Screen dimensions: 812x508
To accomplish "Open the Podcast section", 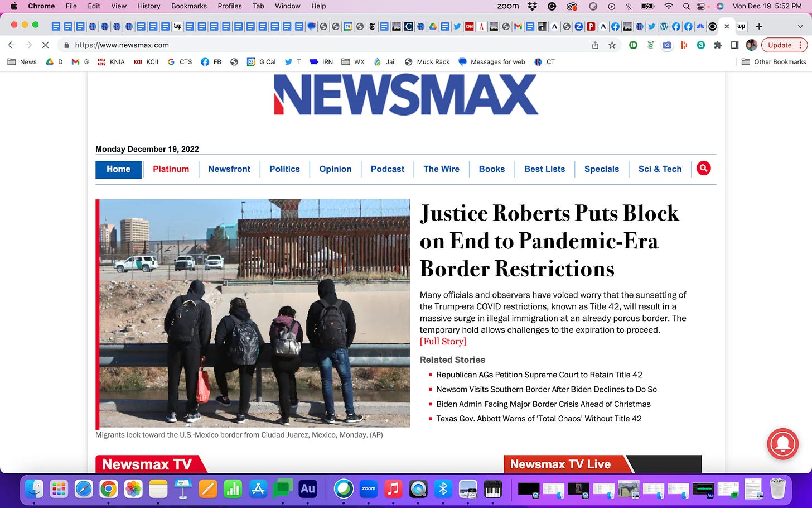I will pos(388,169).
